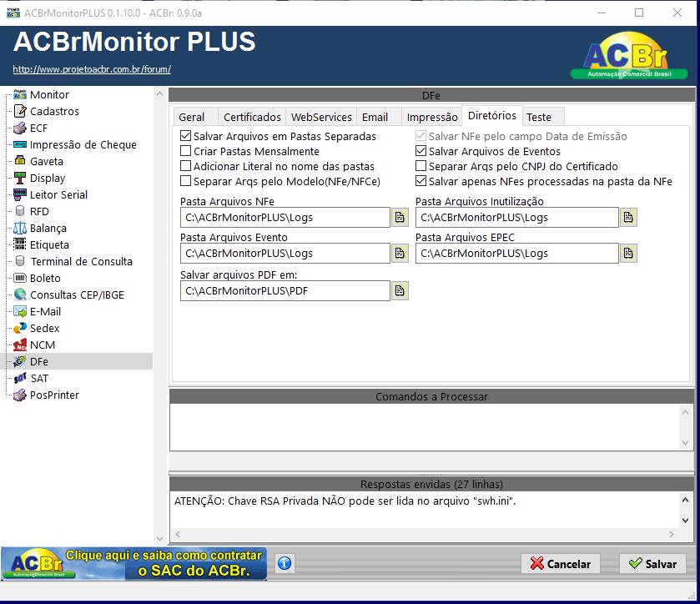The image size is (700, 604).
Task: Click the Pasta Arquivos Evento path field
Action: tap(285, 254)
